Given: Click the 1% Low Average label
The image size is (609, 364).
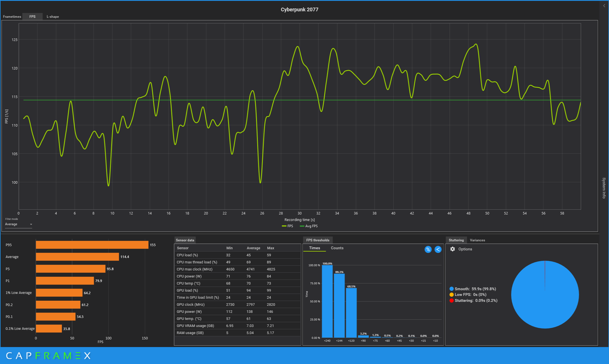Looking at the screenshot, I should coord(19,293).
